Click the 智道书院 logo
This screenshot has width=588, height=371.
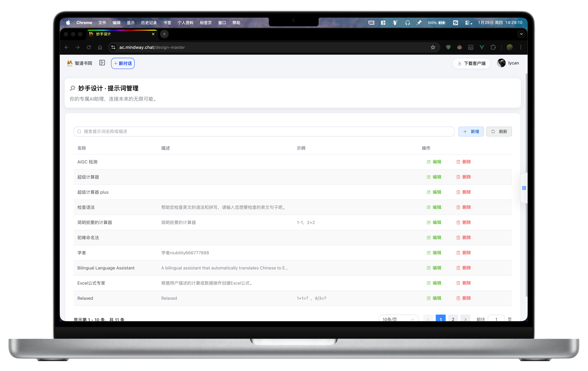pos(80,63)
